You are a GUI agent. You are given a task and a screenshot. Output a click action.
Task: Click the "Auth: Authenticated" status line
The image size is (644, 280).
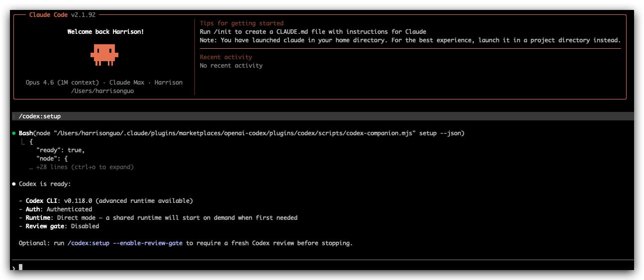point(59,209)
